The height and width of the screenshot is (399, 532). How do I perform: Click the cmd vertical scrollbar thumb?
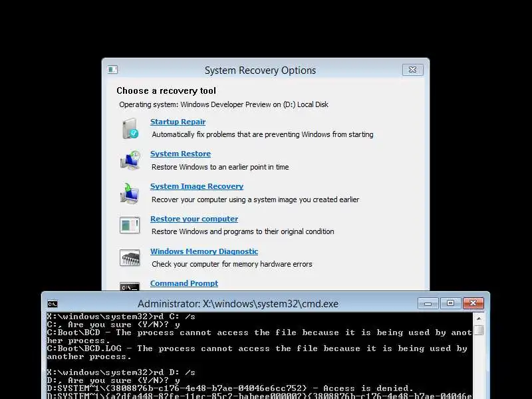pyautogui.click(x=479, y=330)
